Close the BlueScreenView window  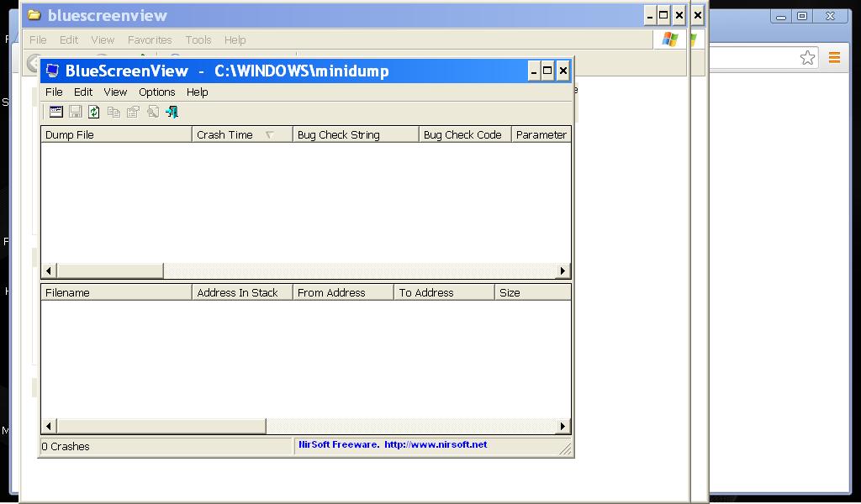click(563, 71)
